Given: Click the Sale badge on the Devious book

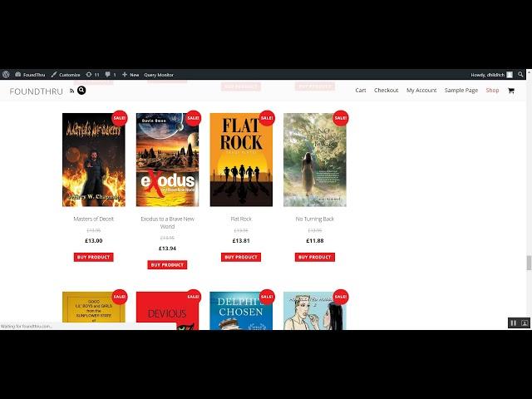Looking at the screenshot, I should click(x=193, y=297).
